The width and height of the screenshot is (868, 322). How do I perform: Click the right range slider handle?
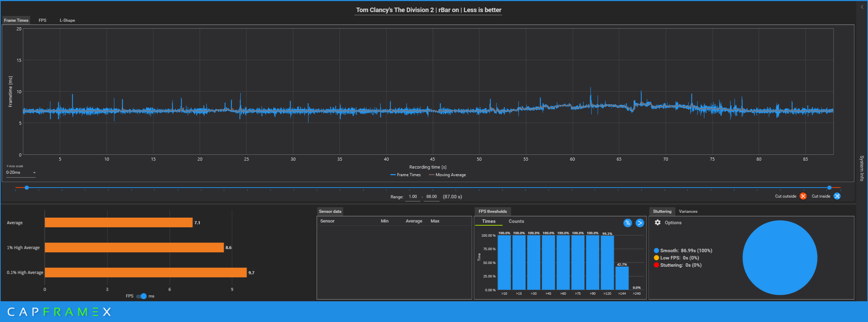829,188
